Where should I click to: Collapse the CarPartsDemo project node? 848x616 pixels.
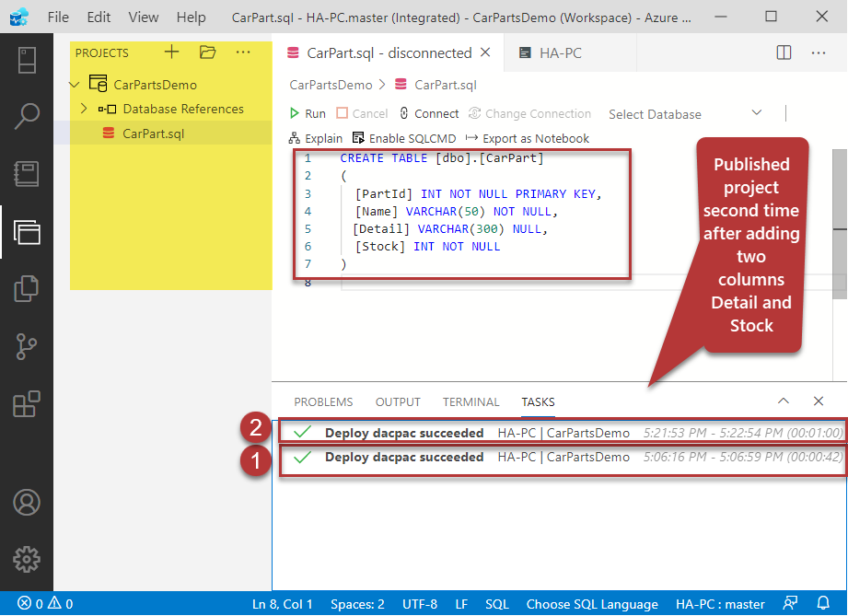pos(75,85)
